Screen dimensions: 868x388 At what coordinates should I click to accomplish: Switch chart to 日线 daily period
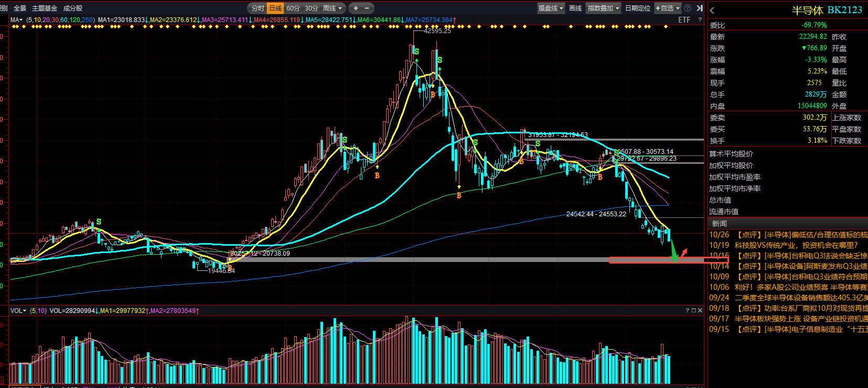[x=275, y=8]
